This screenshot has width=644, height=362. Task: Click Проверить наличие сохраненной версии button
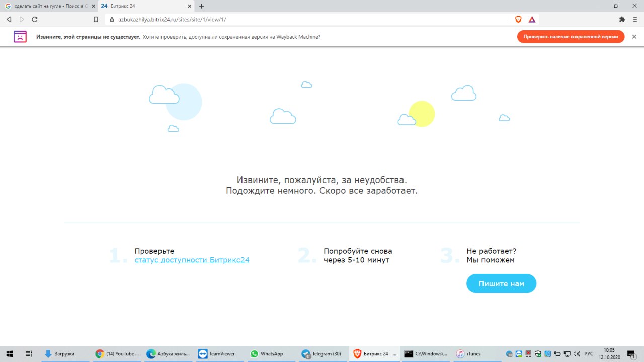point(571,37)
